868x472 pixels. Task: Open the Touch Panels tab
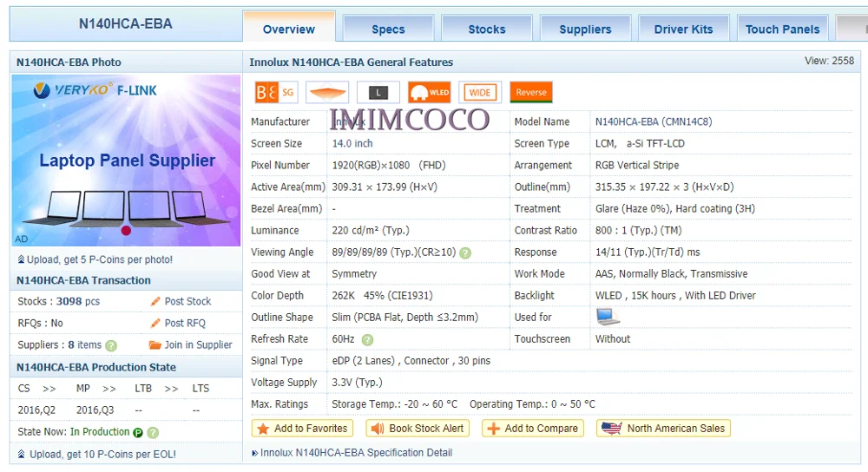tap(782, 29)
